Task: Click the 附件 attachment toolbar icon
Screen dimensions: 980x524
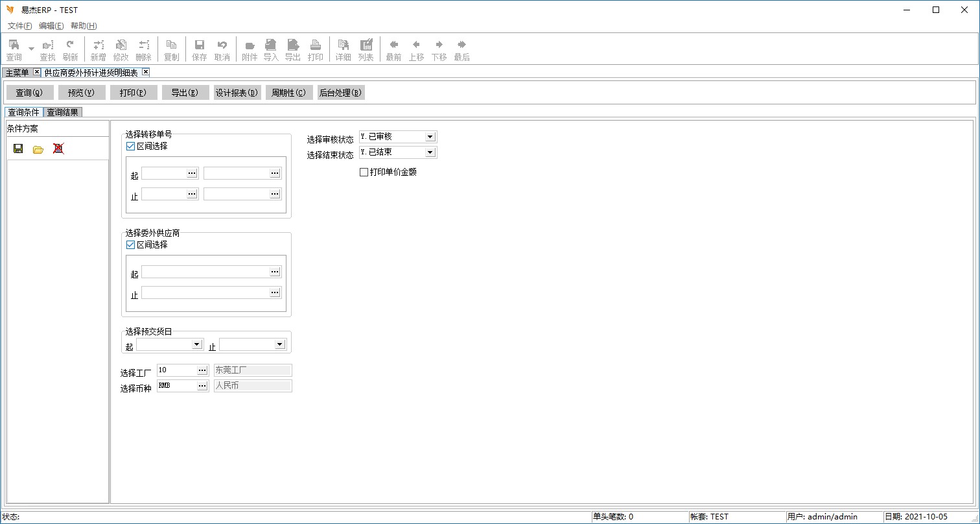Action: click(x=250, y=49)
